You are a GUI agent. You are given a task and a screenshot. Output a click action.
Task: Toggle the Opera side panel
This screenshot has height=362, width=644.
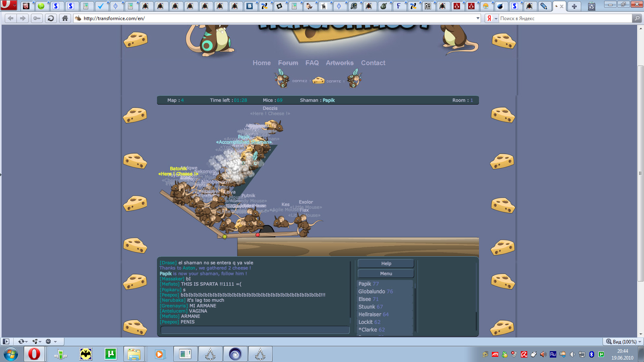tap(6, 341)
